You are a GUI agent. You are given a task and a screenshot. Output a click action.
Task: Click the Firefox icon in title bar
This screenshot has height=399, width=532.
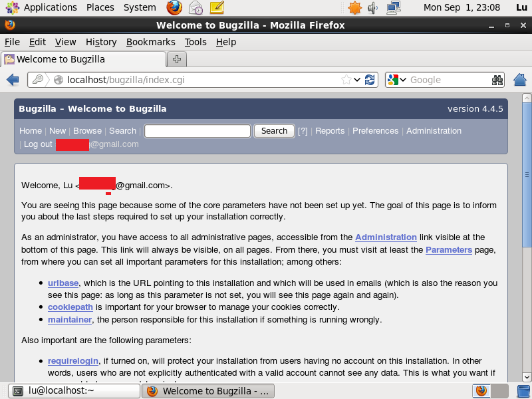click(x=10, y=25)
